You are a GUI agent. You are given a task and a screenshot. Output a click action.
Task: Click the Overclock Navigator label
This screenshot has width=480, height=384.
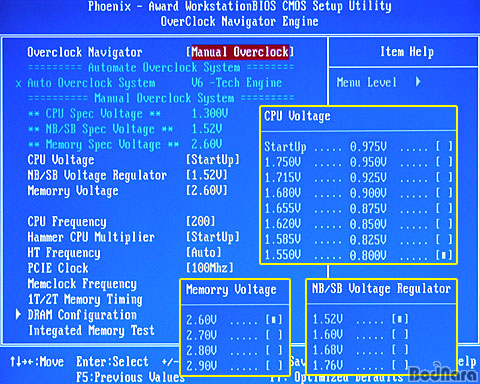click(85, 52)
